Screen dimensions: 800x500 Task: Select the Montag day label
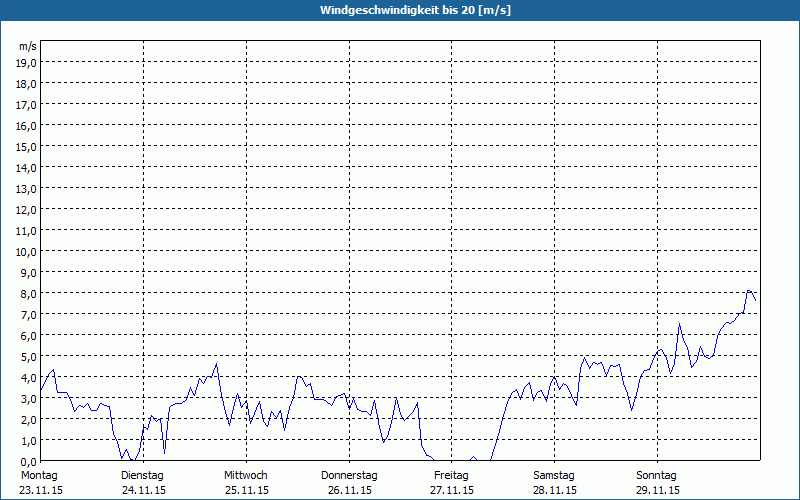tap(39, 476)
